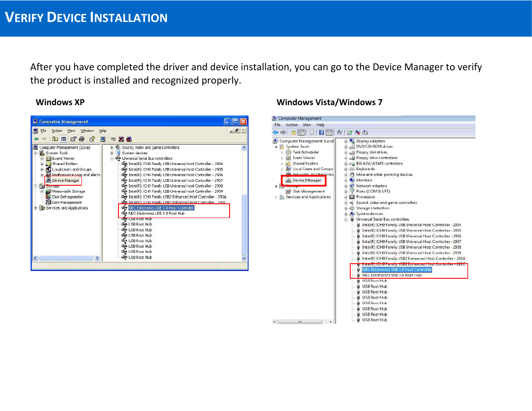Select Mice and other pointing devices in Windows 7

(x=384, y=174)
